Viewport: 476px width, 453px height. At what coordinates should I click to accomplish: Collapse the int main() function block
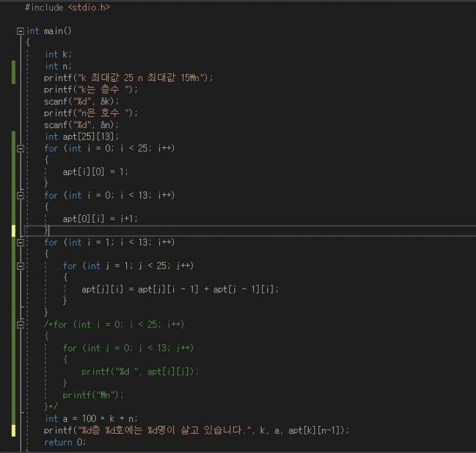(21, 31)
